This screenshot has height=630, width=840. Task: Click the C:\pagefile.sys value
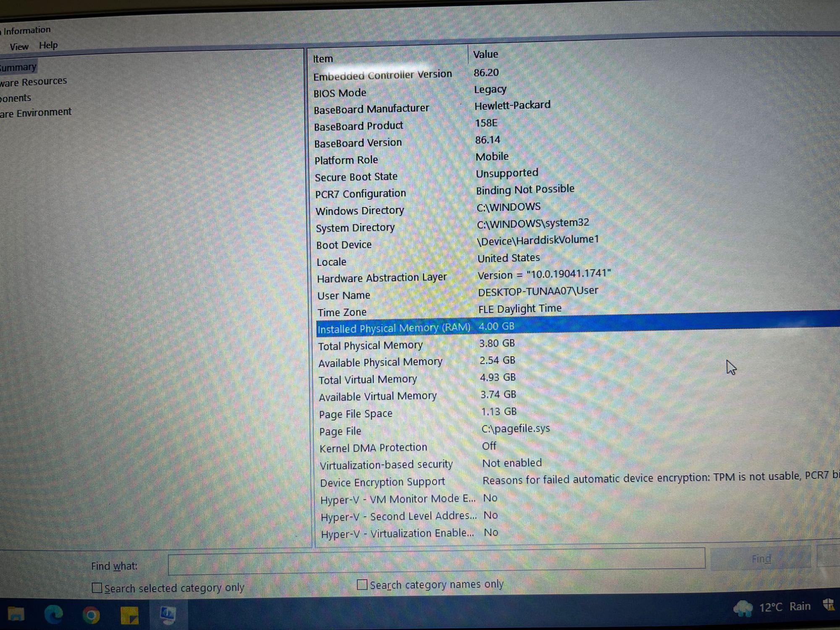(516, 429)
